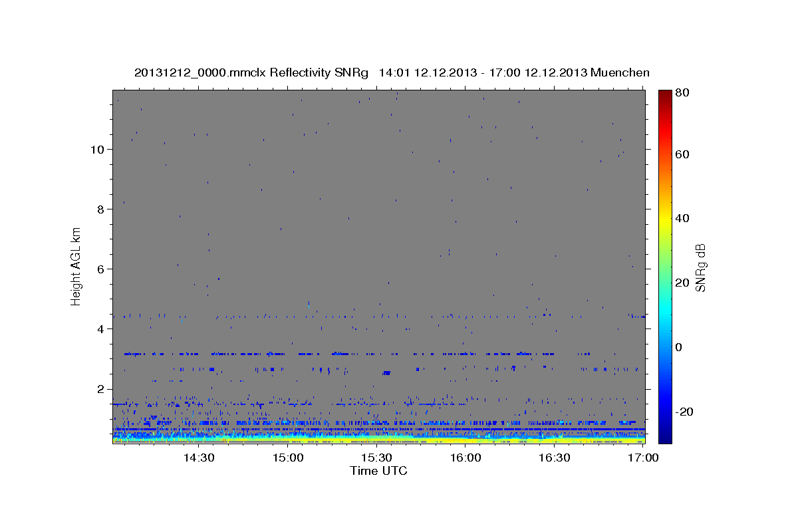Click the 'Height AGL km' axis label
This screenshot has height=532, width=798.
coord(76,266)
